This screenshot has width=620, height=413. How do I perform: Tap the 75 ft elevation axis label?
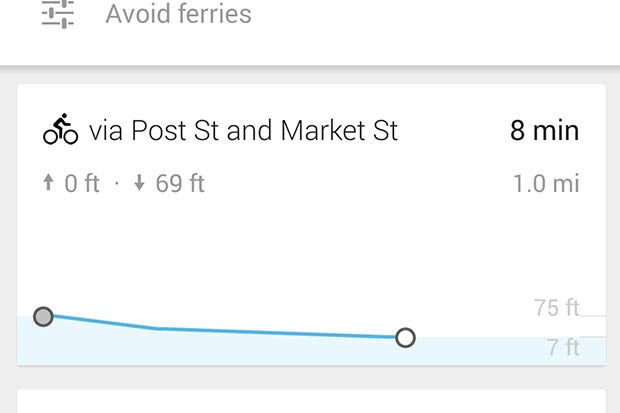click(x=557, y=308)
